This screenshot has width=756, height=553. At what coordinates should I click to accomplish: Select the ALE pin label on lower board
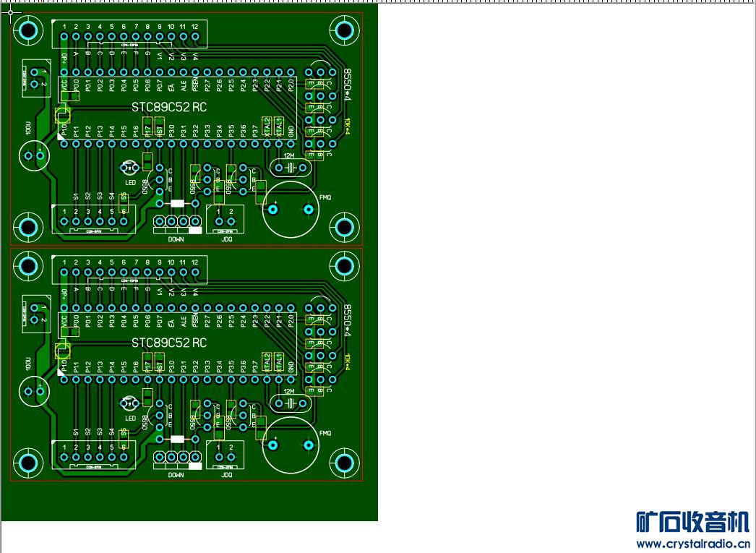pos(183,322)
